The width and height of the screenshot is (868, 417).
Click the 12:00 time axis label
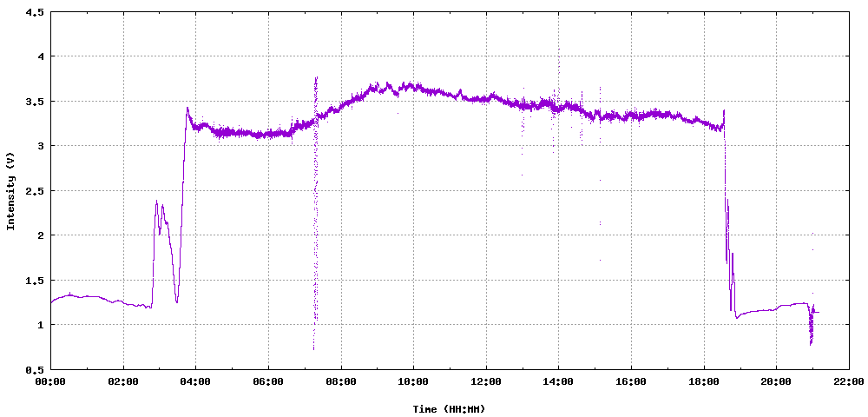pos(486,381)
